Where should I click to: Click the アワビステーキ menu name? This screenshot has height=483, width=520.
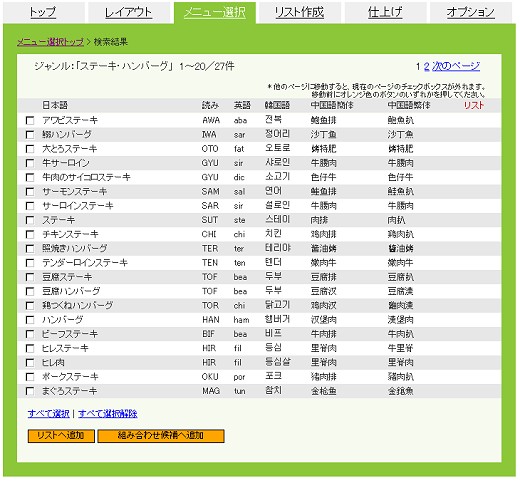70,120
